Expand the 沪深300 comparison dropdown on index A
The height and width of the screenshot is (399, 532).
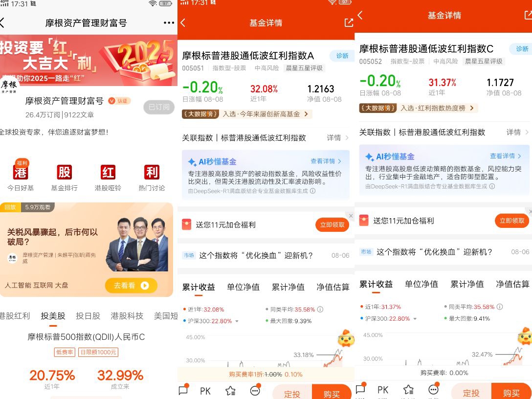[x=237, y=321]
